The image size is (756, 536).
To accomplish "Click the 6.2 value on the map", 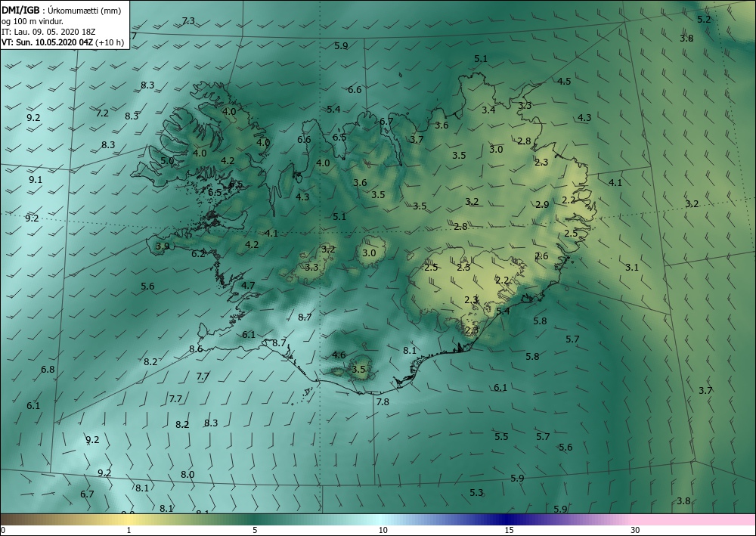I will coord(198,253).
